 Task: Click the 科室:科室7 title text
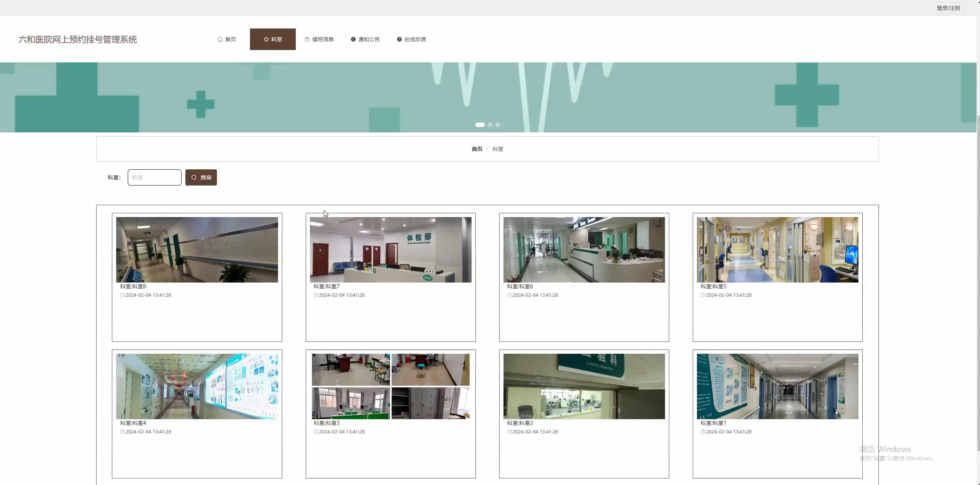coord(327,286)
